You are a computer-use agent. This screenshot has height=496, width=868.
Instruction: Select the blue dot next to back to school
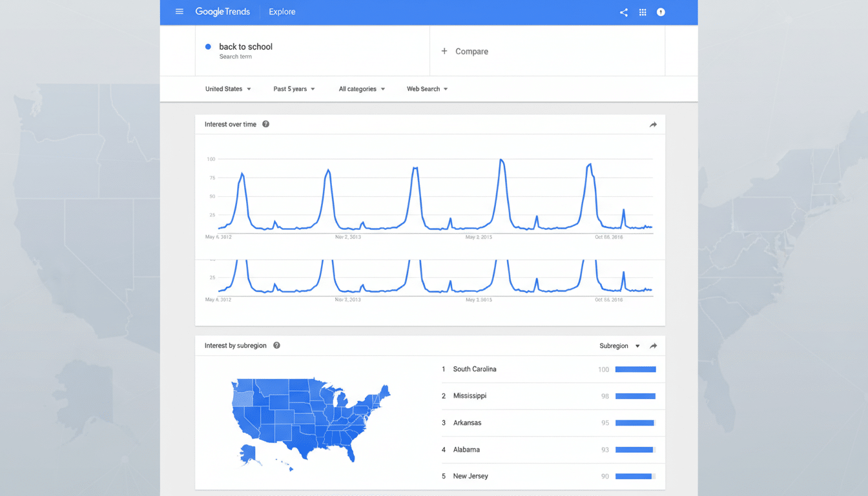click(208, 46)
